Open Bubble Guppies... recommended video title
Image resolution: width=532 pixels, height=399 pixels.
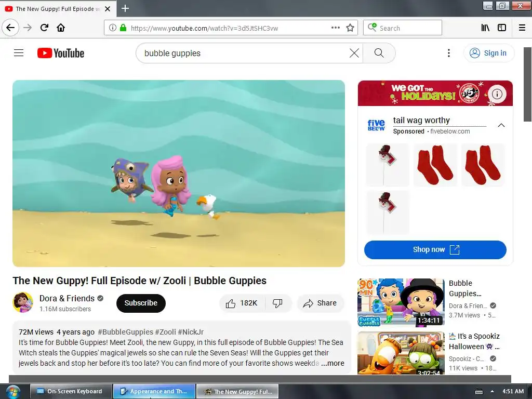click(x=465, y=288)
